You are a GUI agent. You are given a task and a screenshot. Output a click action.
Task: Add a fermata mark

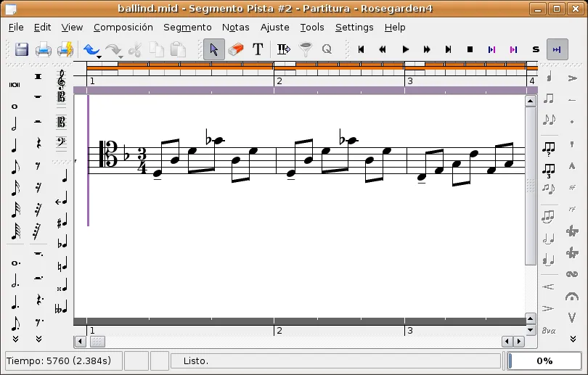(x=572, y=297)
